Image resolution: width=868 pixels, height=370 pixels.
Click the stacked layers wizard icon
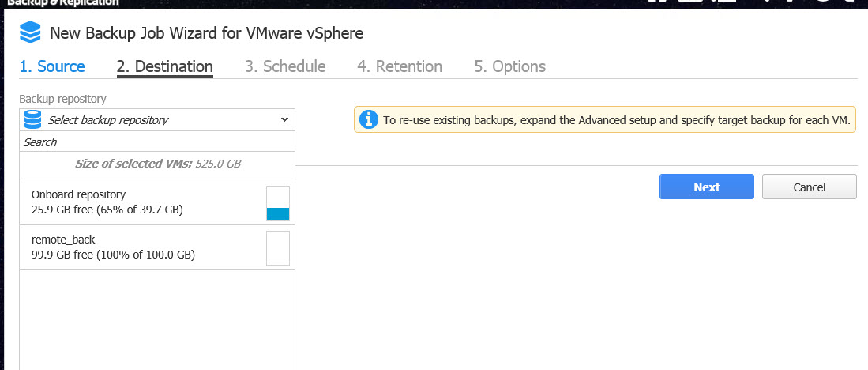pos(30,32)
